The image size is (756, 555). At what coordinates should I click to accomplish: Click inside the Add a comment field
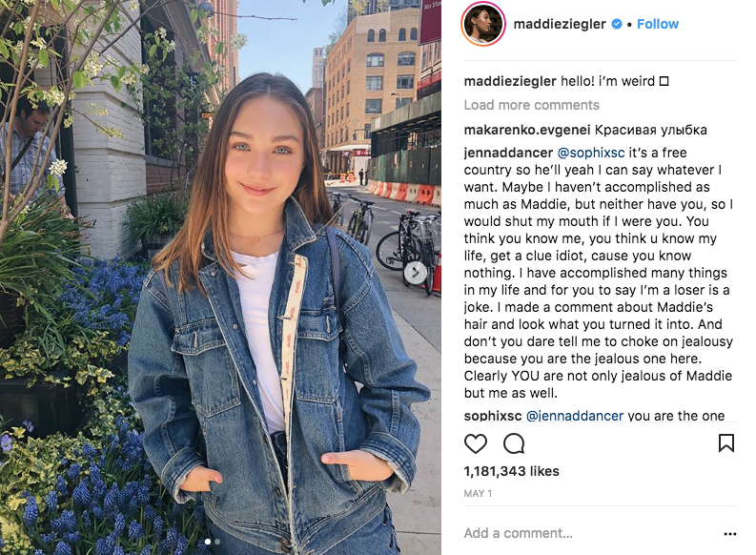(x=591, y=533)
